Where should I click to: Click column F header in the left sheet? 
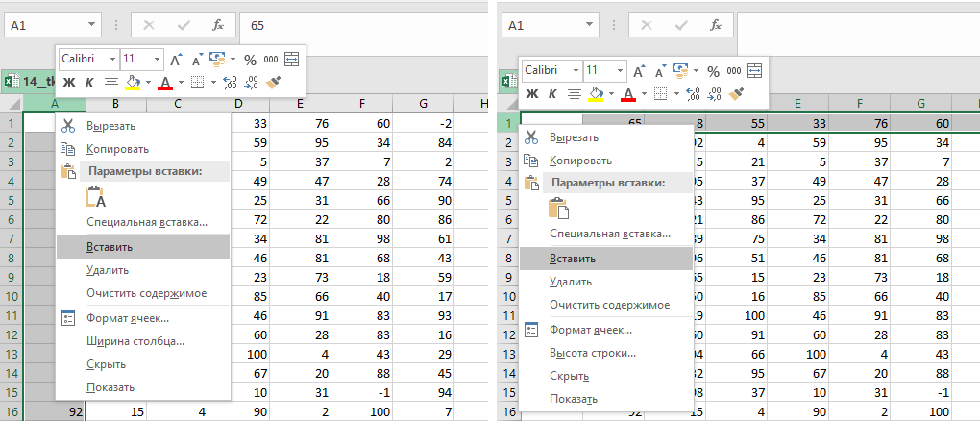click(x=361, y=104)
